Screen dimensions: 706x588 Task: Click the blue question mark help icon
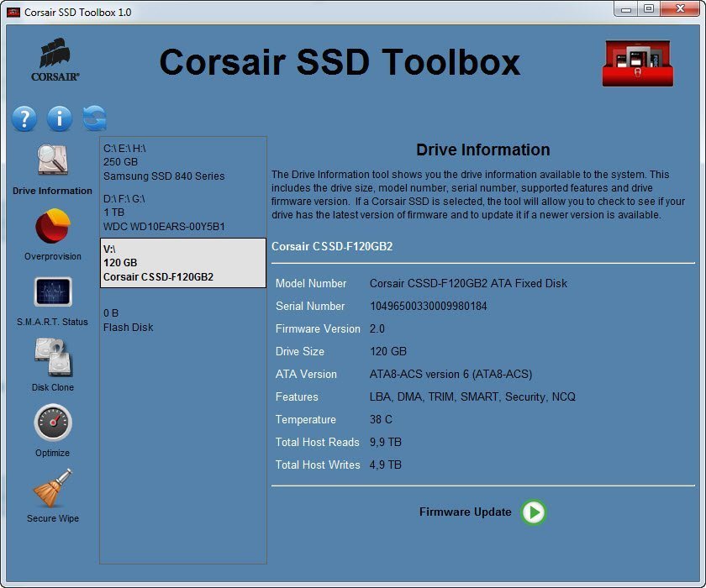(x=24, y=118)
